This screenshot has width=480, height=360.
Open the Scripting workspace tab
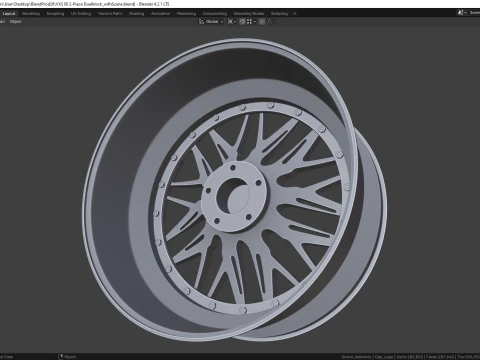coord(279,14)
